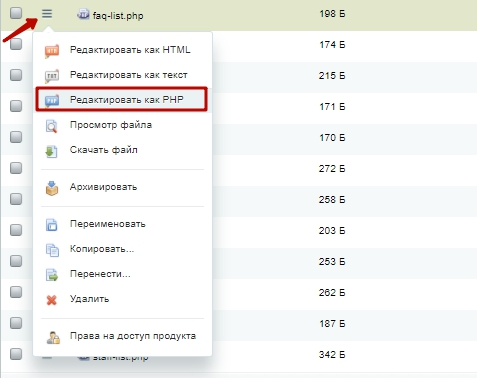Tick the checkbox in the 187 Б row

[16, 323]
